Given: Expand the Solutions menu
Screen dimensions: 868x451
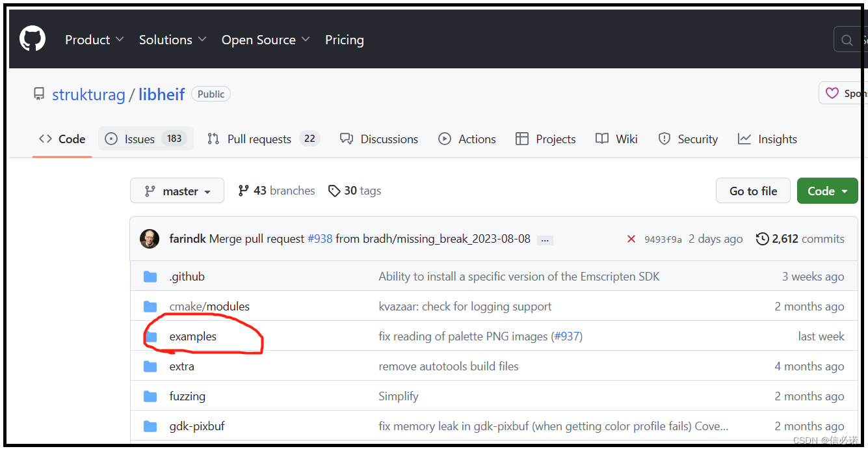Looking at the screenshot, I should pos(172,40).
